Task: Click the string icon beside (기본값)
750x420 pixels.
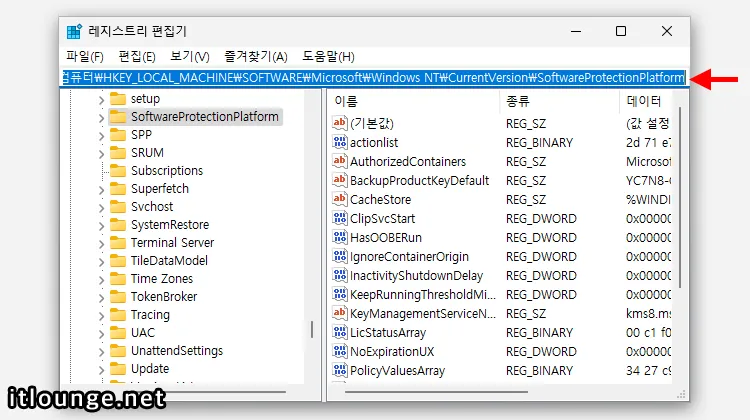Action: (340, 123)
